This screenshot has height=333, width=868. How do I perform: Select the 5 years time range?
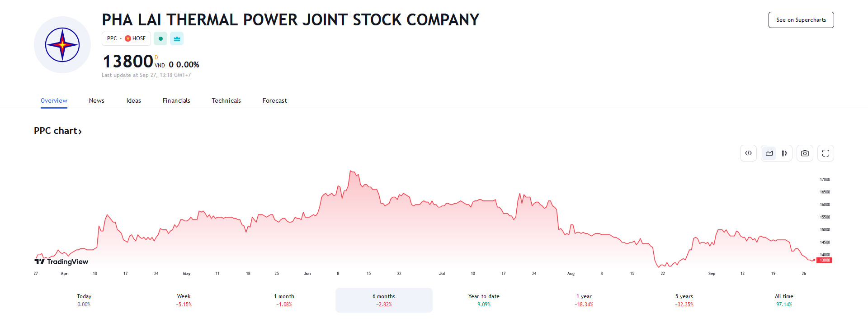pyautogui.click(x=684, y=300)
